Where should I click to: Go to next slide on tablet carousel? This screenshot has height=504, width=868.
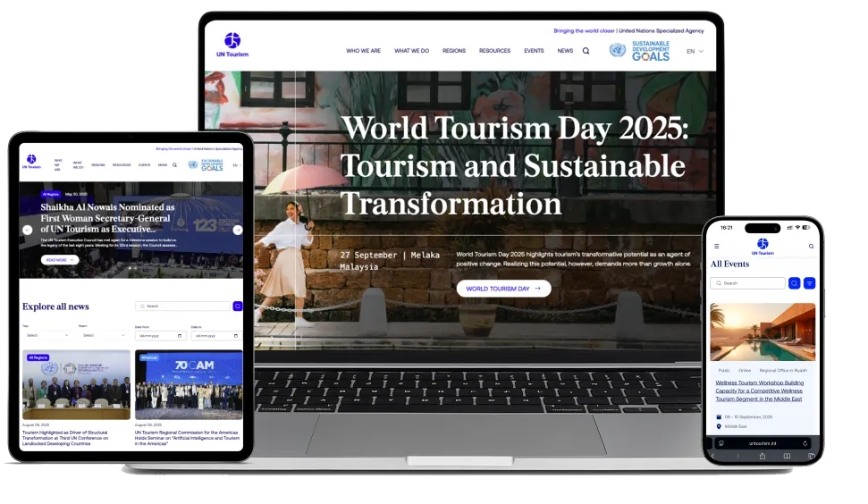click(x=238, y=230)
